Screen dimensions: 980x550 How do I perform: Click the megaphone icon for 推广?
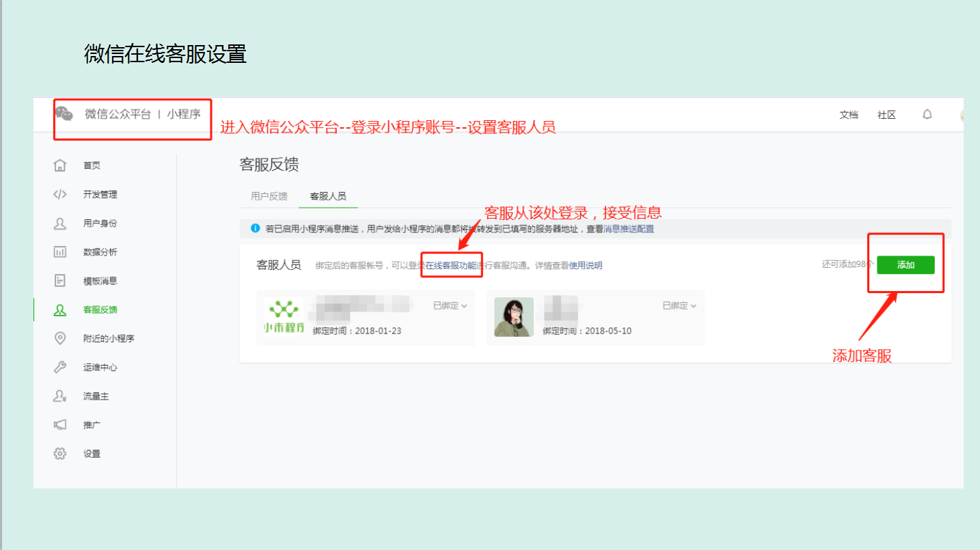point(60,425)
